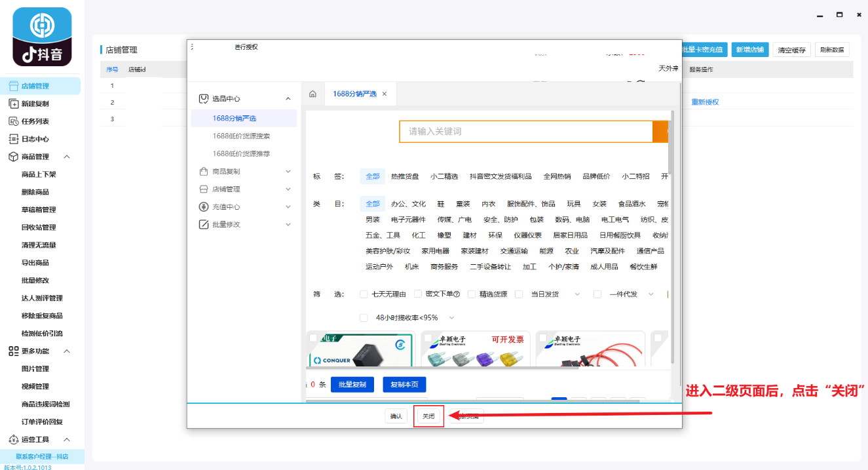Close the 1688分销严选 tab
This screenshot has width=868, height=470.
(385, 94)
